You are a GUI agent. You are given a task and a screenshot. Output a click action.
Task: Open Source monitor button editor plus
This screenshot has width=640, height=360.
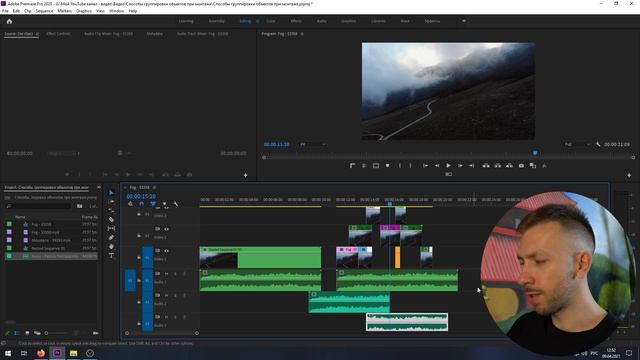245,175
